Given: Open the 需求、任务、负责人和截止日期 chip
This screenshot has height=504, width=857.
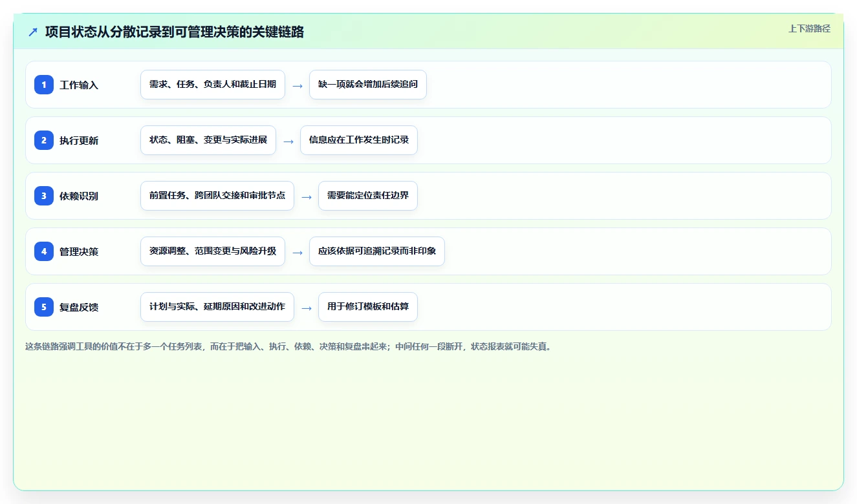Looking at the screenshot, I should coord(213,85).
